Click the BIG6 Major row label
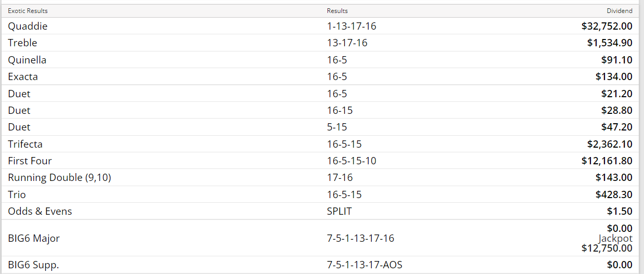Screen dimensions: 644x274 34,238
